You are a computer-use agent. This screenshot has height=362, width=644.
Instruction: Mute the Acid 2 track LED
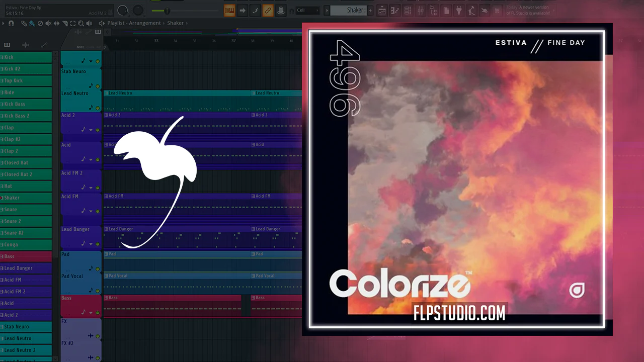98,130
